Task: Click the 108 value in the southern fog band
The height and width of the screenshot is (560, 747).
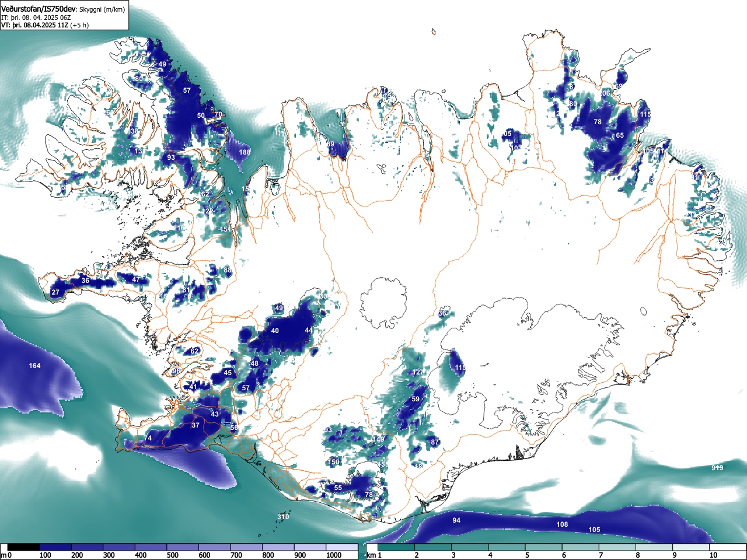Action: (562, 524)
